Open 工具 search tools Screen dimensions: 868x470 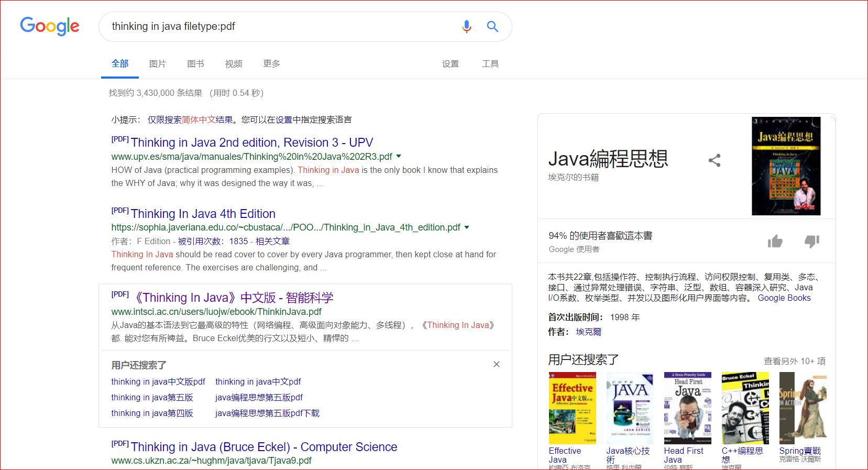(x=490, y=64)
